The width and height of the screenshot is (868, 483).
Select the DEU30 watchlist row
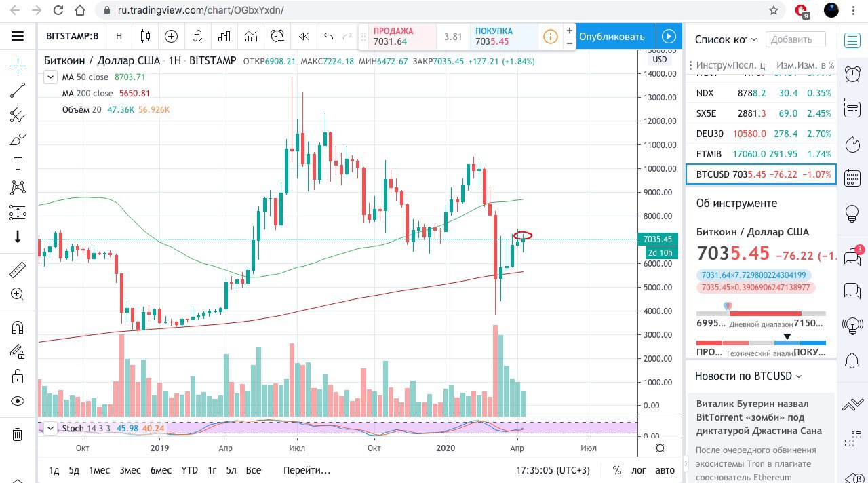point(762,134)
